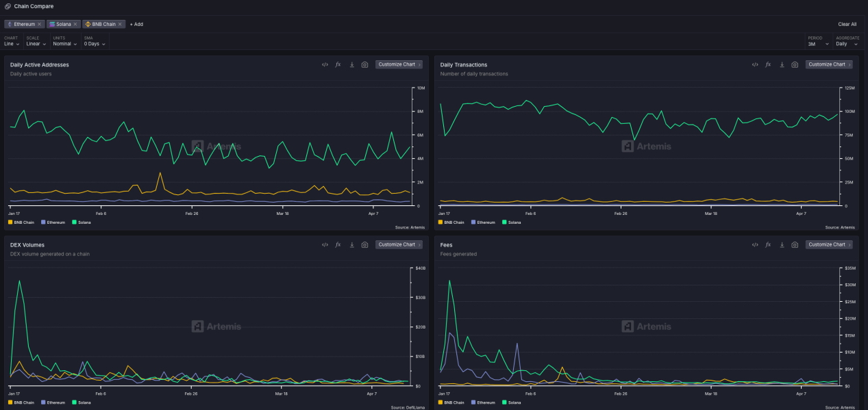Toggle Solana legend in Daily Transactions

click(x=512, y=222)
